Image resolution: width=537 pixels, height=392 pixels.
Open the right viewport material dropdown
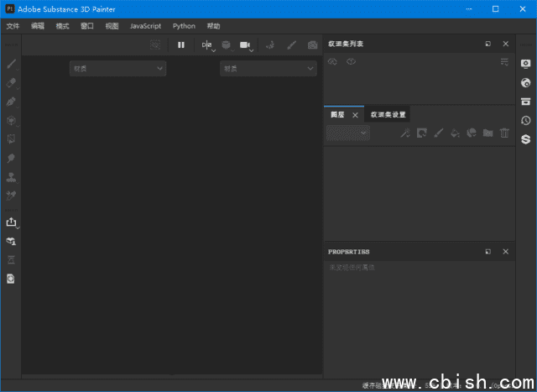(x=268, y=69)
